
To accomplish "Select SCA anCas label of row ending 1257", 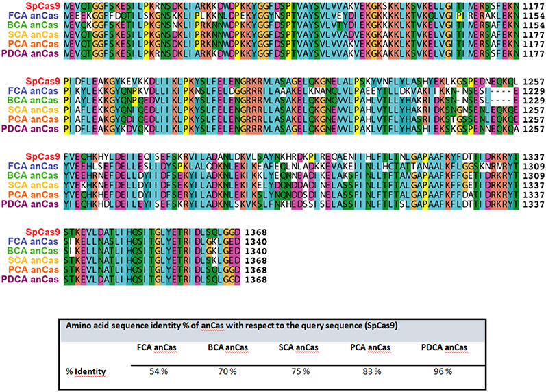I will click(33, 110).
